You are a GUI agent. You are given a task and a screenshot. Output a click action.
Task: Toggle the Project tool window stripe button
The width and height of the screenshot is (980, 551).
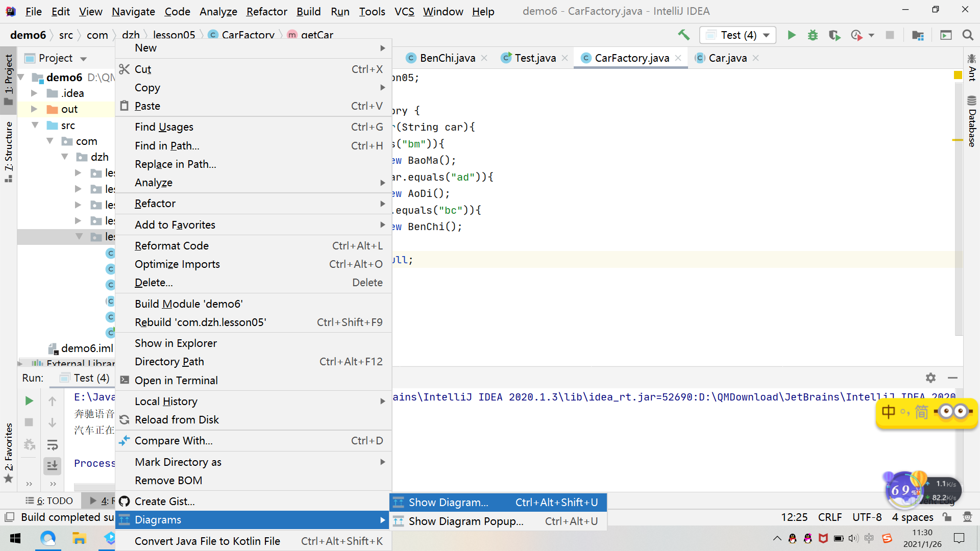(x=9, y=79)
